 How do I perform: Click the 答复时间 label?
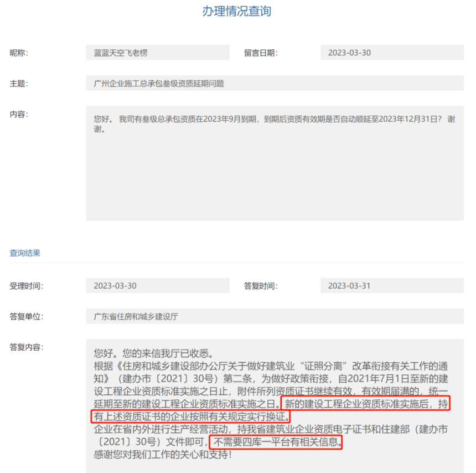pyautogui.click(x=261, y=286)
